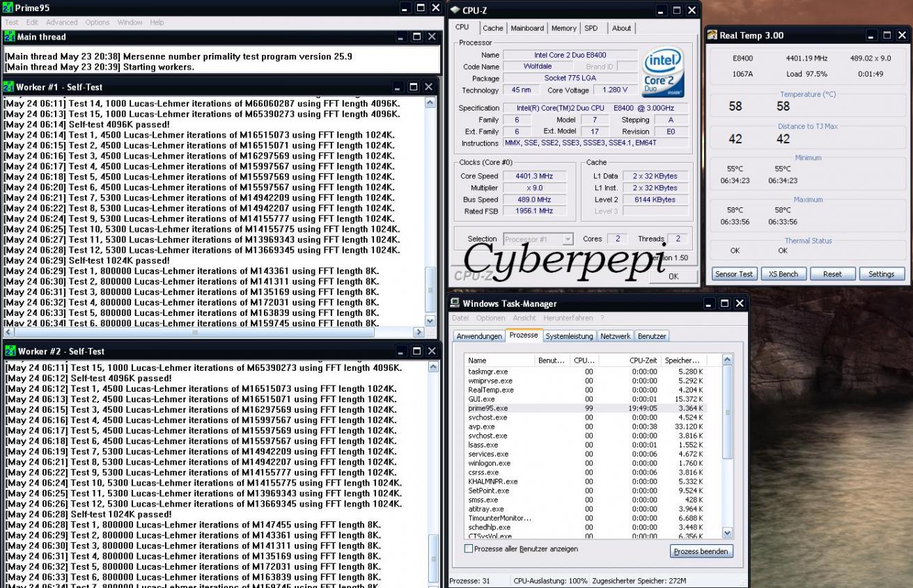Screen dimensions: 913x588
Task: Click the Windows Task-Manager title bar icon
Action: pyautogui.click(x=455, y=303)
